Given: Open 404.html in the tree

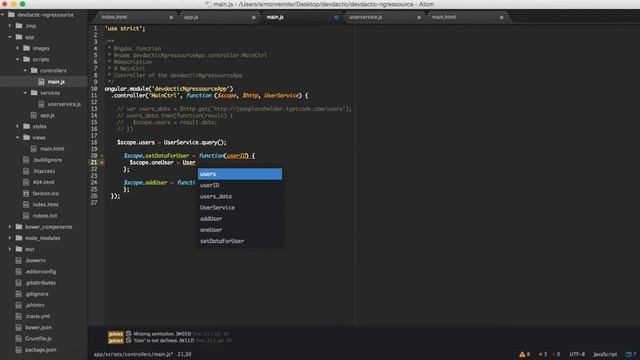Looking at the screenshot, I should pos(43,182).
